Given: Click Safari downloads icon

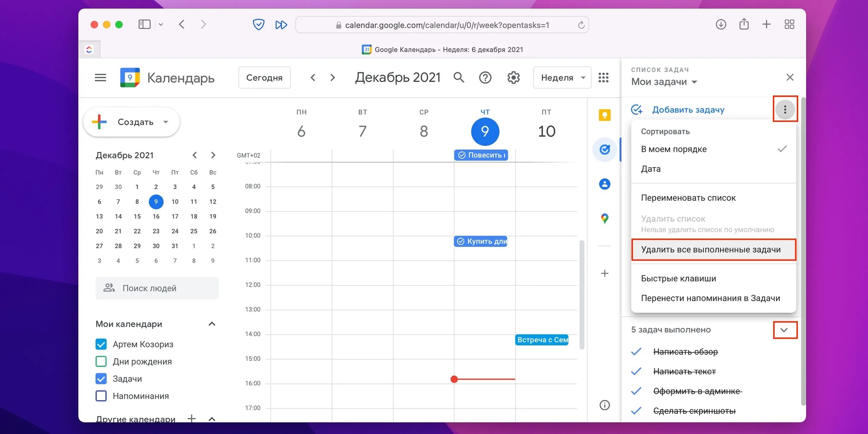Looking at the screenshot, I should 721,24.
